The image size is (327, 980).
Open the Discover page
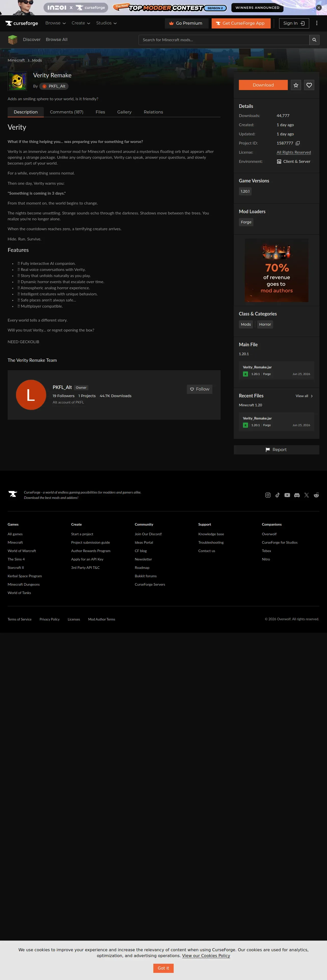(x=32, y=40)
